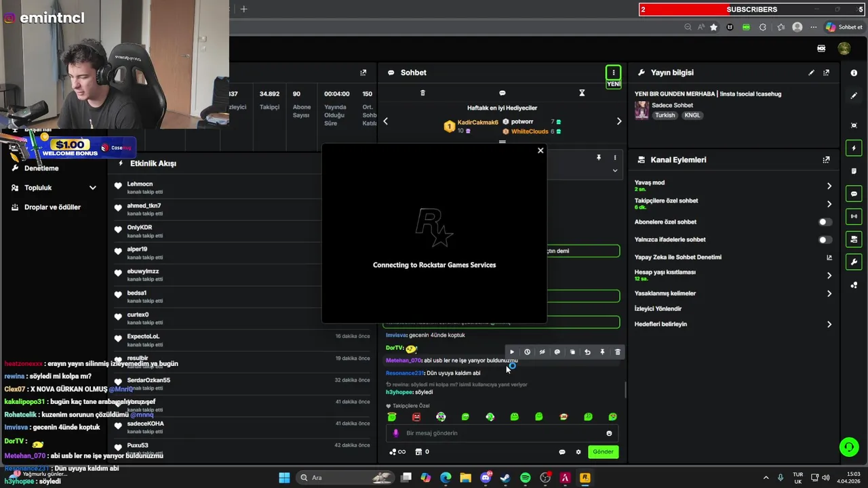Pop out the Kanal Eylemleri panel
The height and width of the screenshot is (488, 868).
[826, 160]
